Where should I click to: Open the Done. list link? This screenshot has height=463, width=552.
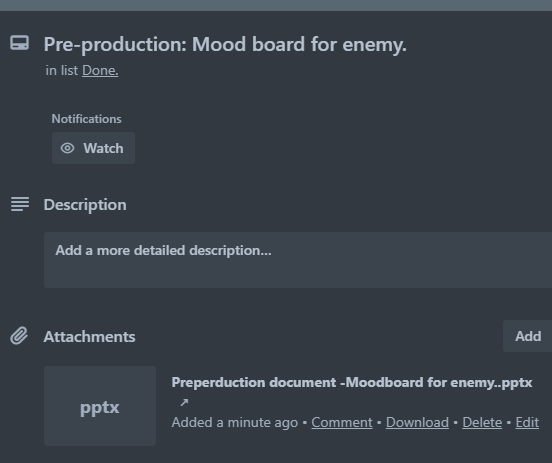point(100,70)
